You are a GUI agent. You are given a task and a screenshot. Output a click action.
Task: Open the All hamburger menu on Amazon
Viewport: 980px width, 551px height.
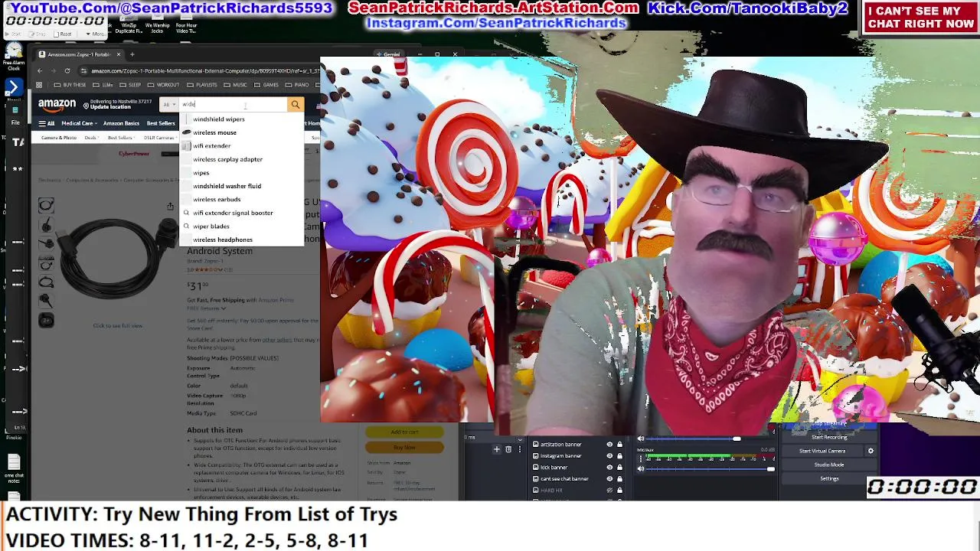[47, 123]
